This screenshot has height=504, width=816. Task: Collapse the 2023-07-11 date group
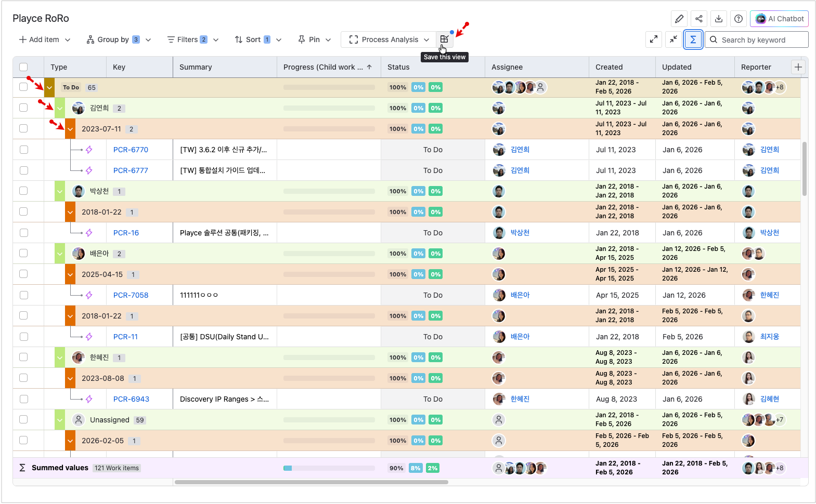click(x=70, y=129)
